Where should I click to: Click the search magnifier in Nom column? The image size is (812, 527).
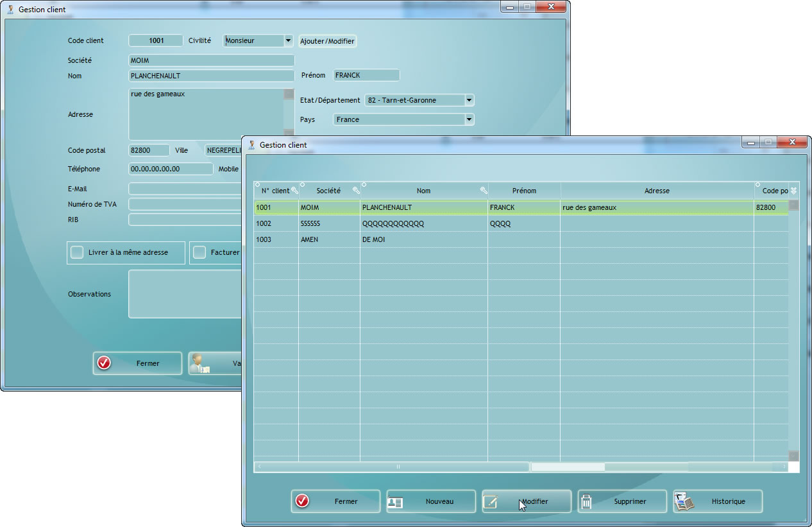click(x=484, y=191)
